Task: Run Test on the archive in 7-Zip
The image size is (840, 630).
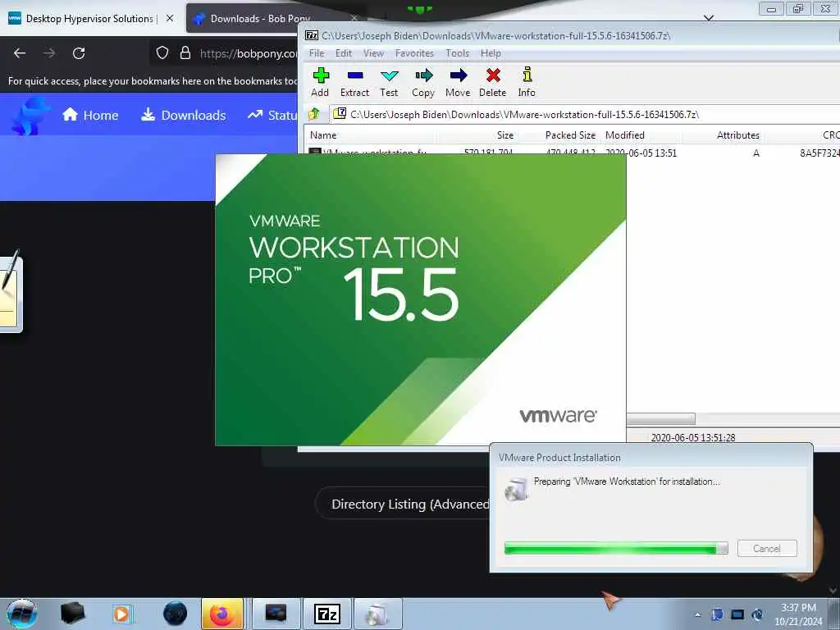Action: coord(389,82)
